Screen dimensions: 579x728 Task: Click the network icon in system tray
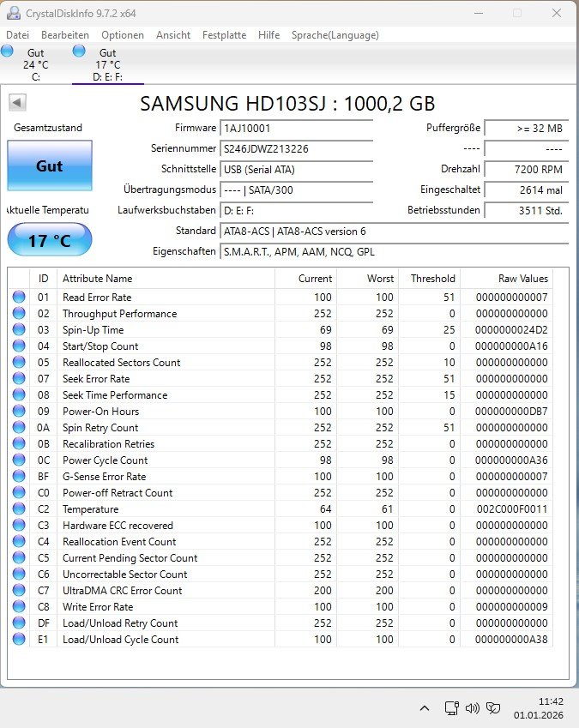[452, 708]
